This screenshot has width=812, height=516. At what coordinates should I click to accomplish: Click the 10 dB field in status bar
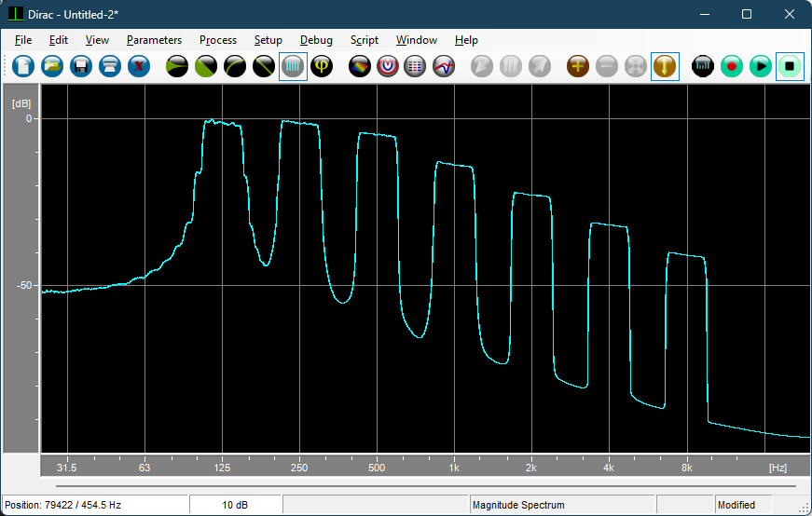click(x=235, y=505)
